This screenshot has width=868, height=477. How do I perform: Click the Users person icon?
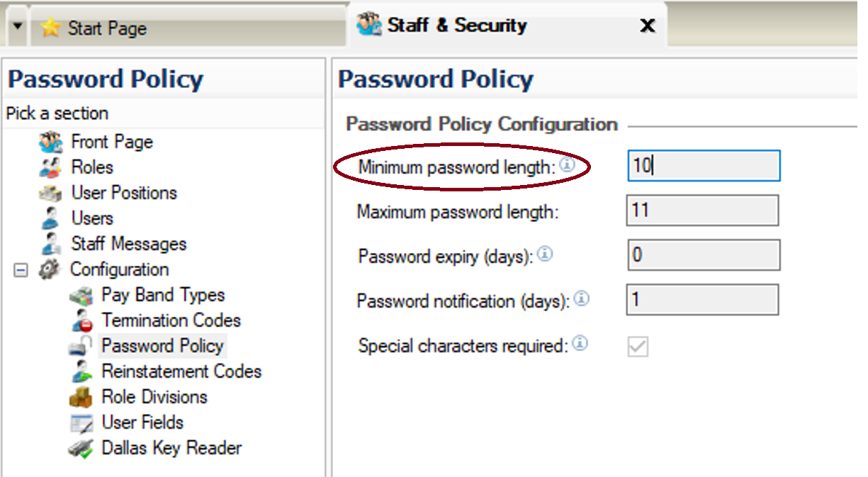click(x=50, y=218)
